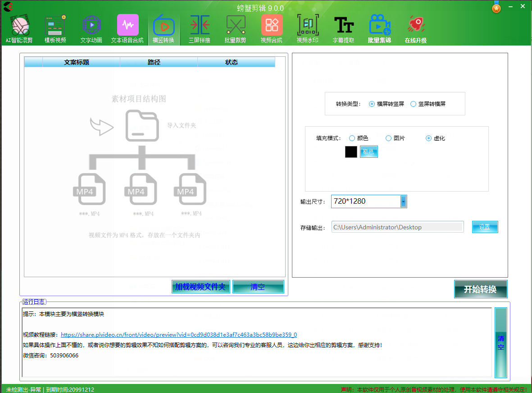532x393 pixels.
Task: Open the AI智能混剪 module
Action: pos(19,28)
